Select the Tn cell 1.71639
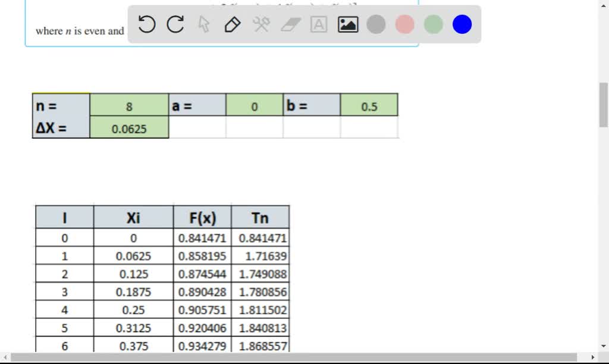Screen dimensions: 609x364 (260, 256)
